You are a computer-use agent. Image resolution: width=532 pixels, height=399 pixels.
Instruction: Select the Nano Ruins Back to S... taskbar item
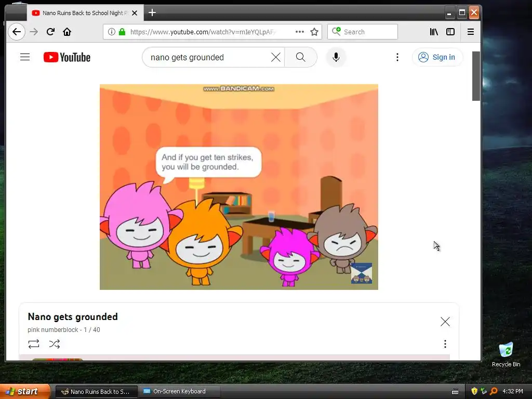point(96,392)
